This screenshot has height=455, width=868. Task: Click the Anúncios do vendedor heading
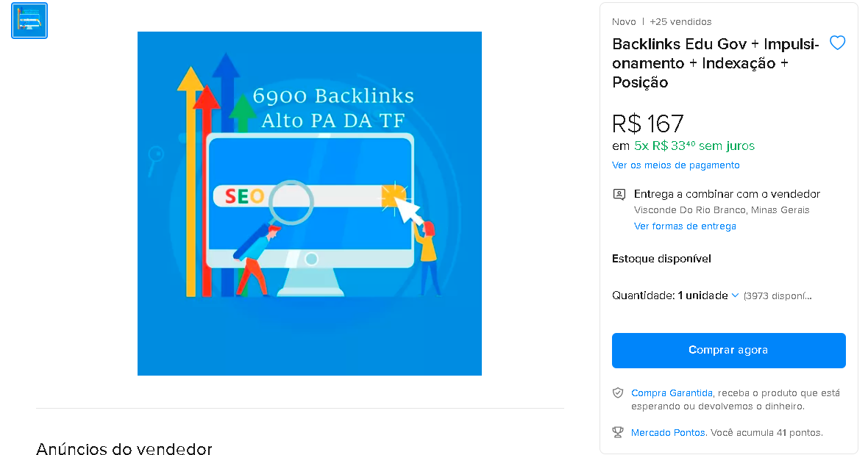[x=124, y=449]
